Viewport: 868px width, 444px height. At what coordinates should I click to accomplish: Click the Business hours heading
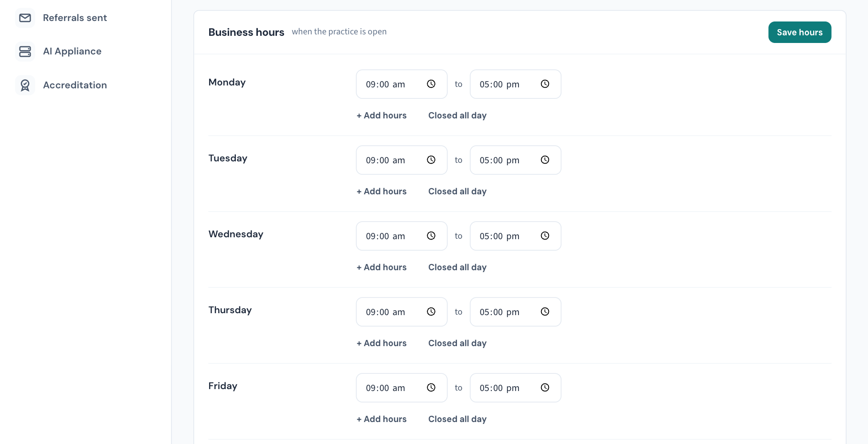point(246,32)
